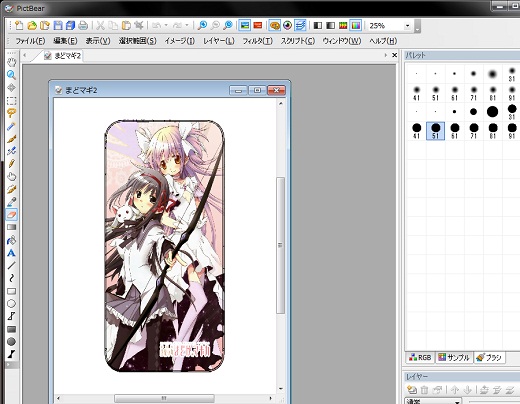This screenshot has height=404, width=520.
Task: Select the rectangular selection tool
Action: pyautogui.click(x=11, y=101)
